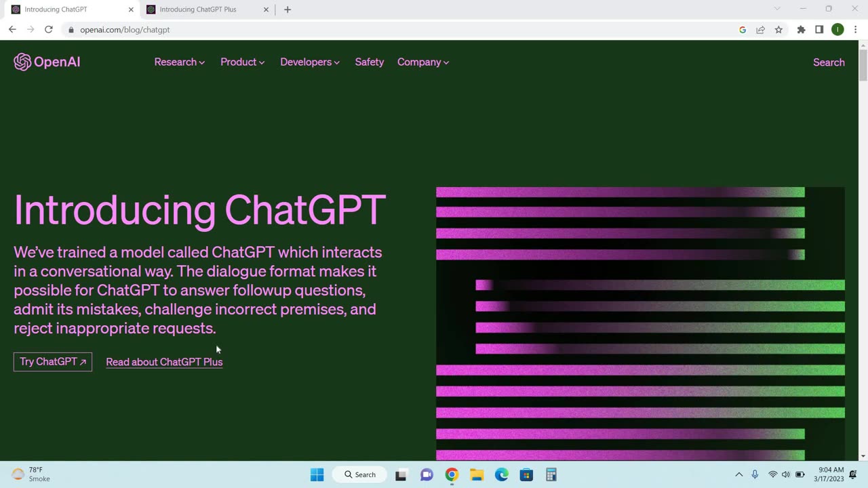Open the tab search chevron
The image size is (868, 488).
pyautogui.click(x=777, y=9)
